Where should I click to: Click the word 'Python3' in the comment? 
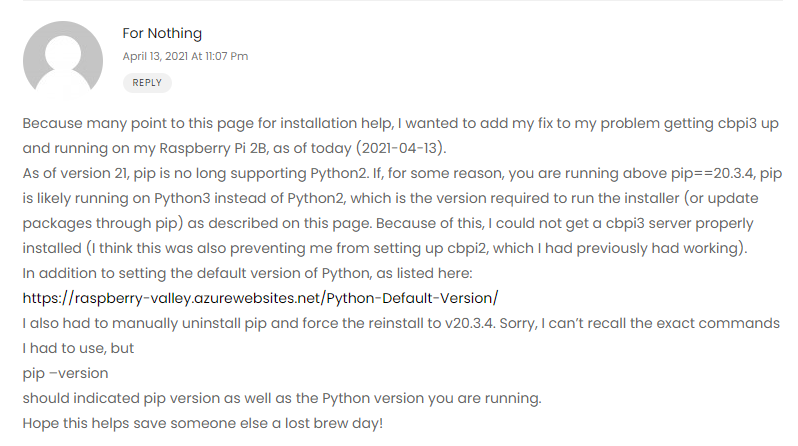click(x=182, y=198)
